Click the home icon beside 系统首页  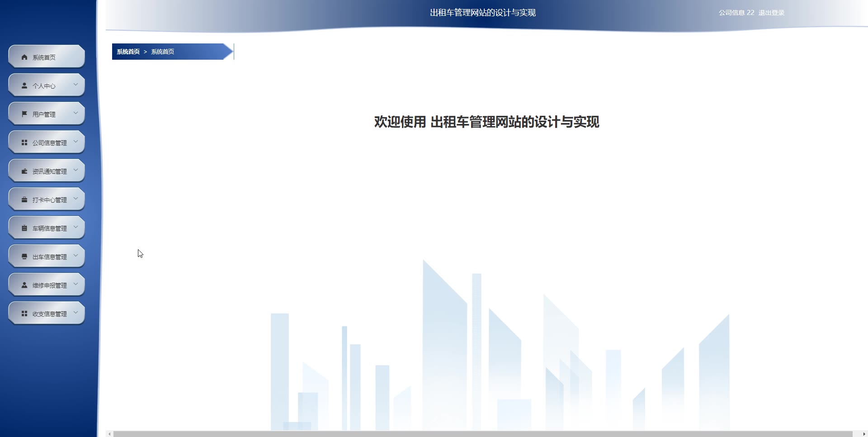click(24, 57)
